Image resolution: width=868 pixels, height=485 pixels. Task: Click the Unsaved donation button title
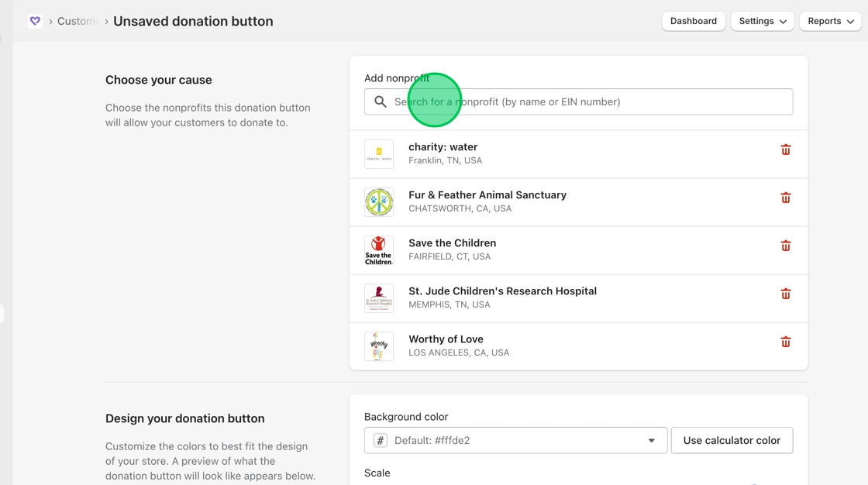click(193, 21)
